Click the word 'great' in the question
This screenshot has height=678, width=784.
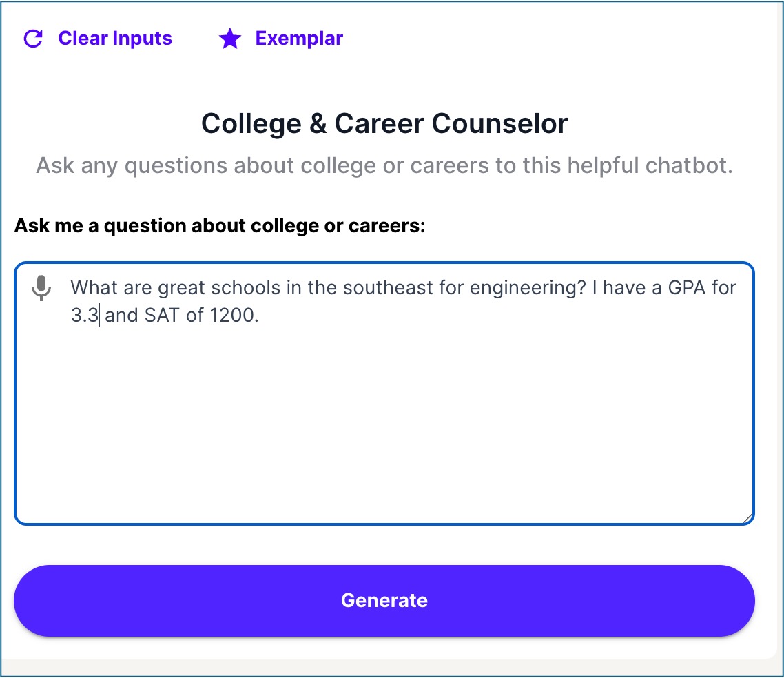click(182, 287)
